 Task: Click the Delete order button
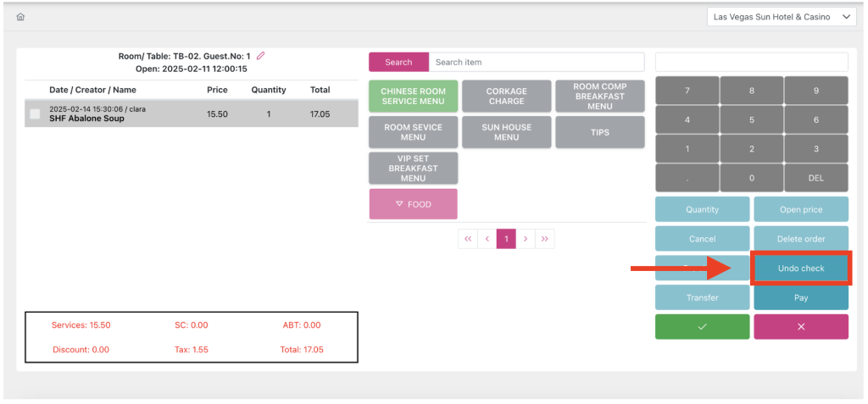pyautogui.click(x=800, y=239)
